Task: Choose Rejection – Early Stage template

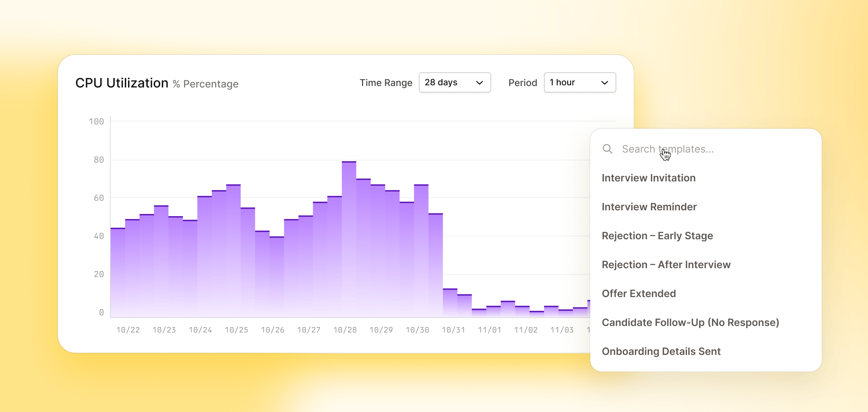Action: 657,236
